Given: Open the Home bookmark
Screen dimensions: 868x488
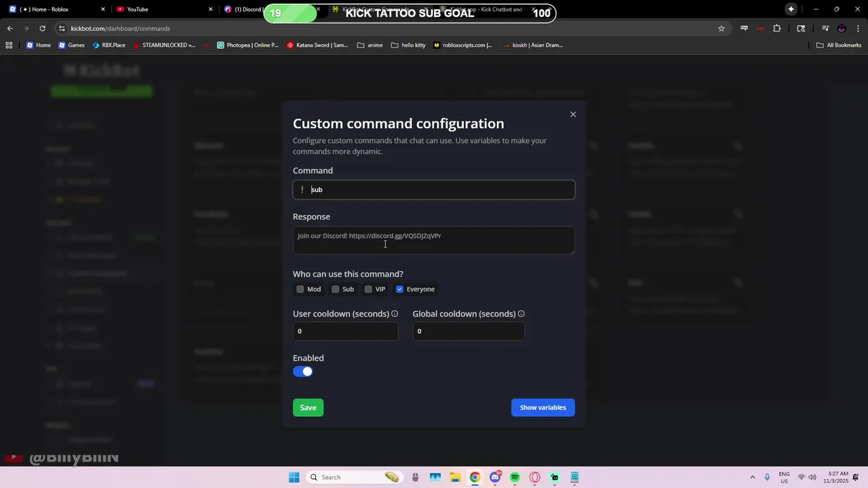Looking at the screenshot, I should tap(38, 45).
